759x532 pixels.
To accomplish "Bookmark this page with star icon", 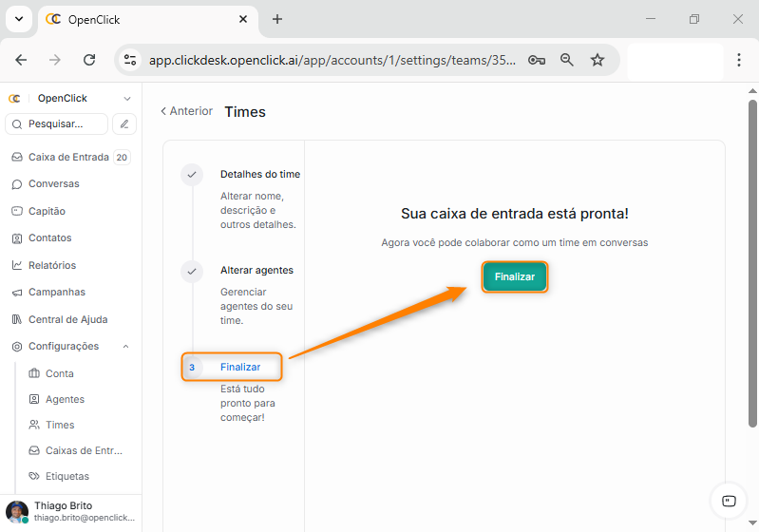I will (598, 60).
